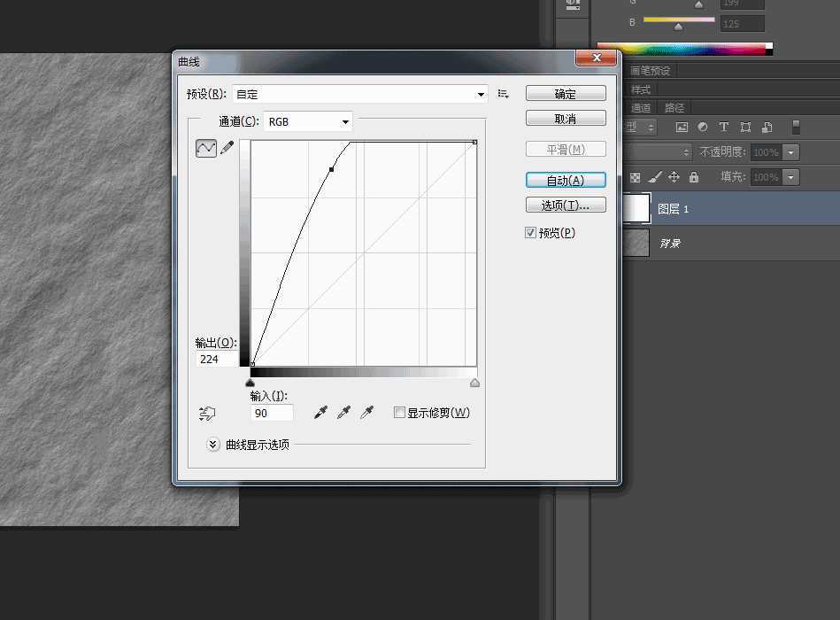
Task: Enable the 显示修剪 checkbox
Action: 399,411
